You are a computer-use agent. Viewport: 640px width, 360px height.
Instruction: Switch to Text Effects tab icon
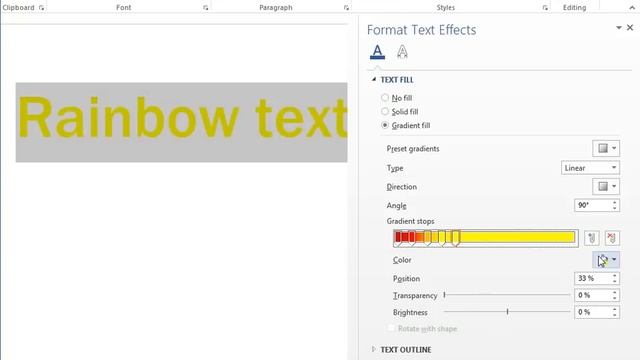402,52
